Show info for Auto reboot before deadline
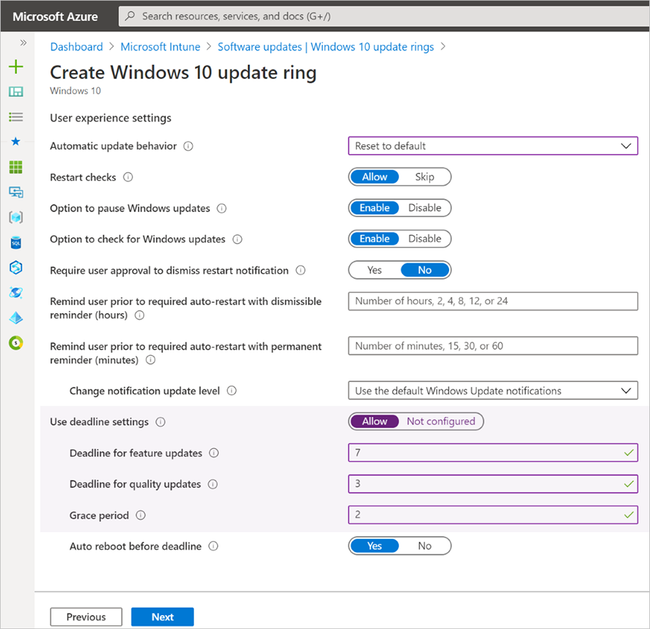The image size is (650, 629). click(213, 546)
